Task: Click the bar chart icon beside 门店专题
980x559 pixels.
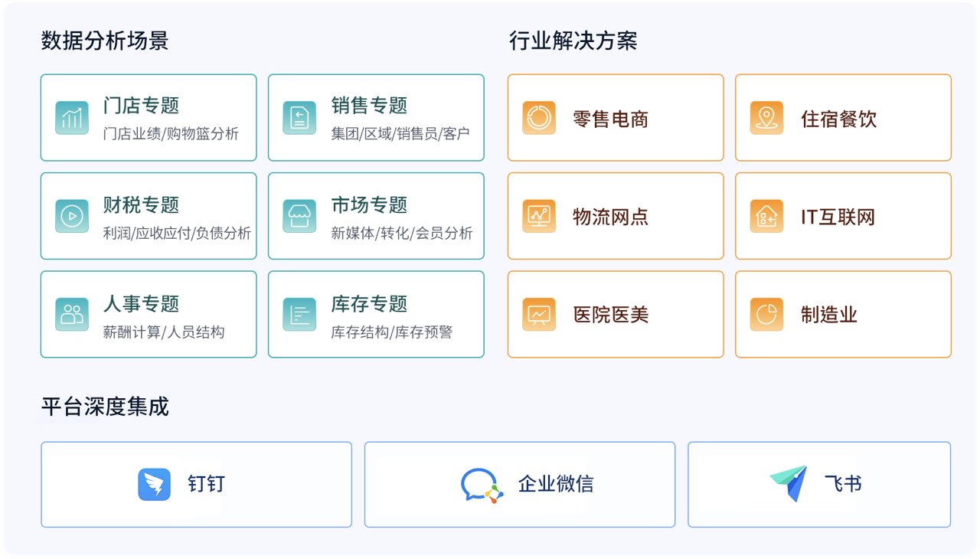Action: (72, 118)
